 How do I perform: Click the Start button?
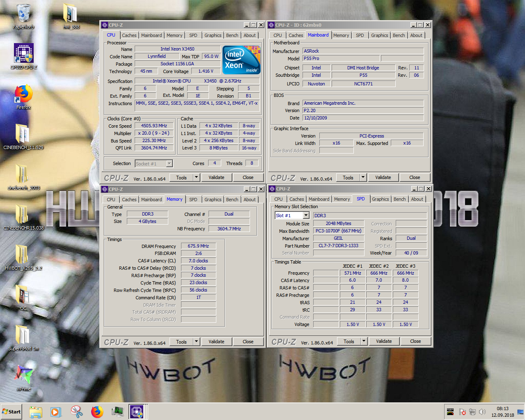[11, 412]
